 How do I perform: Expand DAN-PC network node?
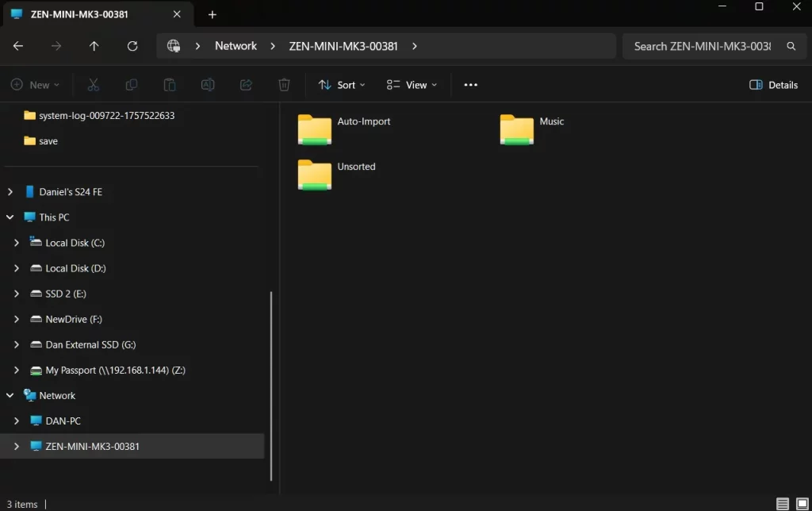17,421
